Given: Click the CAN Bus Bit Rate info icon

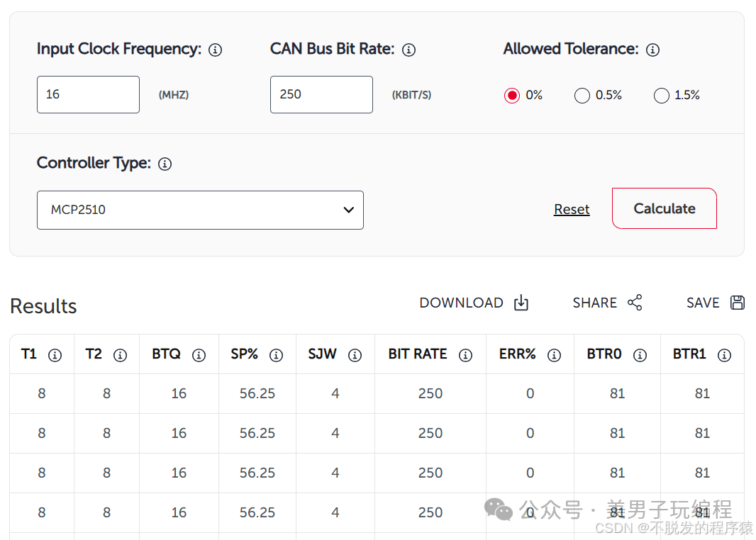Looking at the screenshot, I should tap(409, 50).
